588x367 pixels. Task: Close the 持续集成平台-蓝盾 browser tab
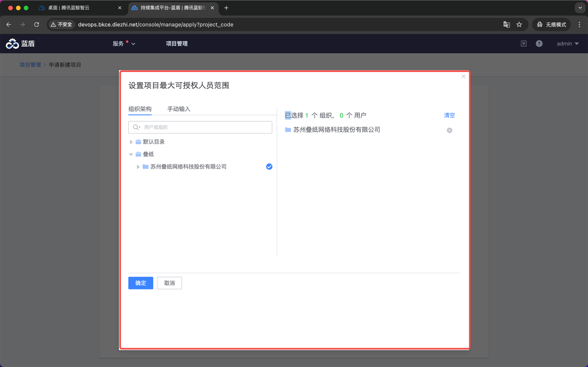(x=212, y=8)
